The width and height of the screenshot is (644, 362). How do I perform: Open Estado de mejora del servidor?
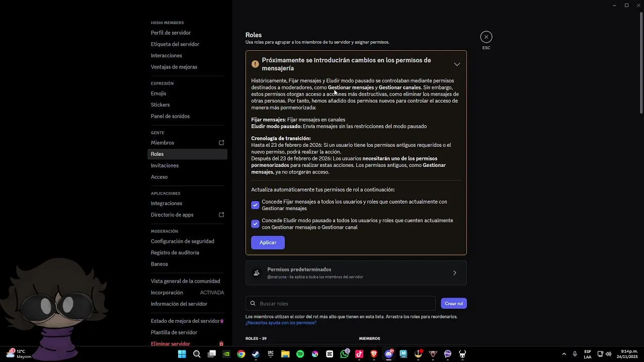(x=185, y=321)
